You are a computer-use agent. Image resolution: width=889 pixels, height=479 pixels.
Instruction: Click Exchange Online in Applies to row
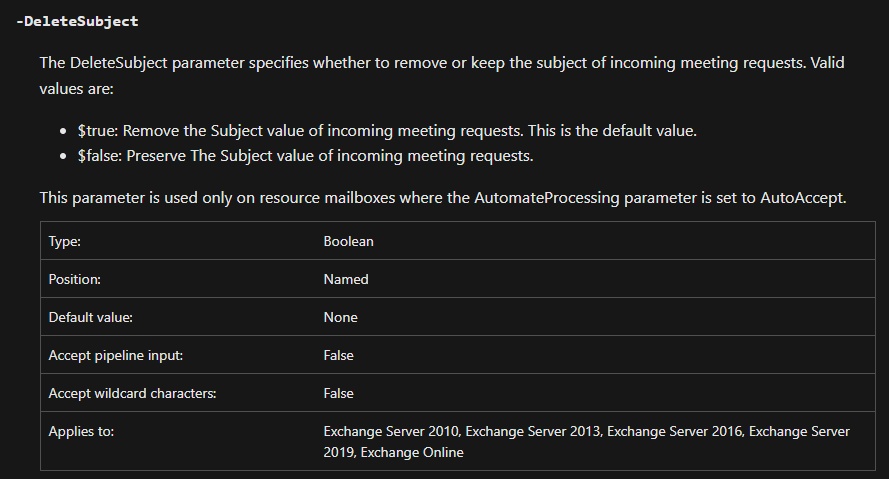(412, 452)
